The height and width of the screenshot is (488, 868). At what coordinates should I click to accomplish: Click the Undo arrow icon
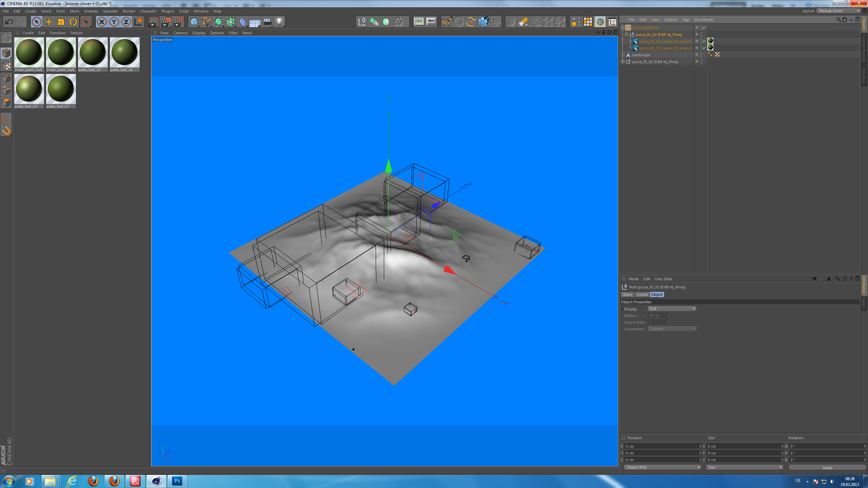[9, 22]
